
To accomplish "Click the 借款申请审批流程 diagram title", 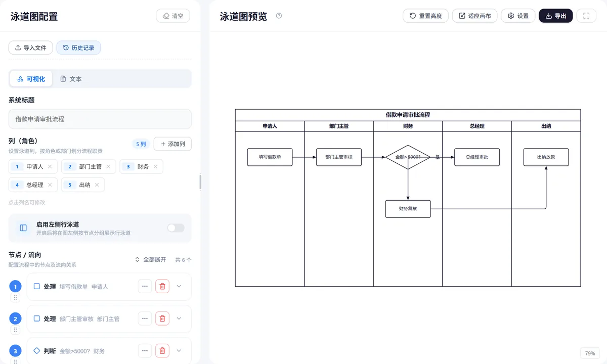I will [x=408, y=115].
